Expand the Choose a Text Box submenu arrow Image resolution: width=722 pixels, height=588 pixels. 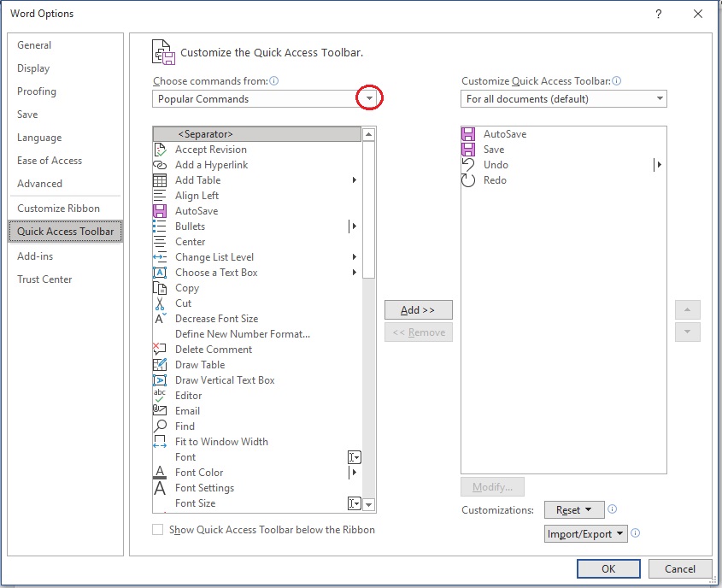click(x=354, y=273)
